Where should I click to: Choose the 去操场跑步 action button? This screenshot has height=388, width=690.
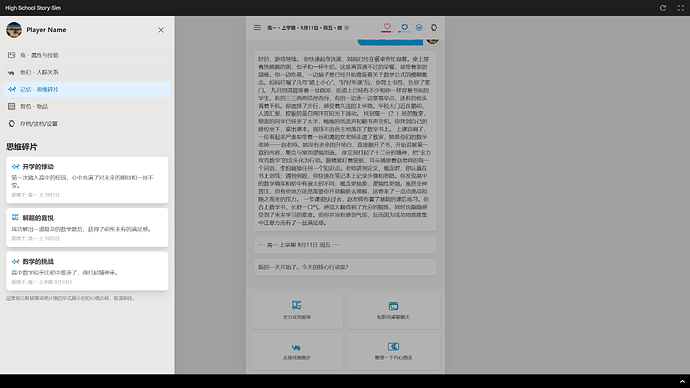tap(297, 351)
